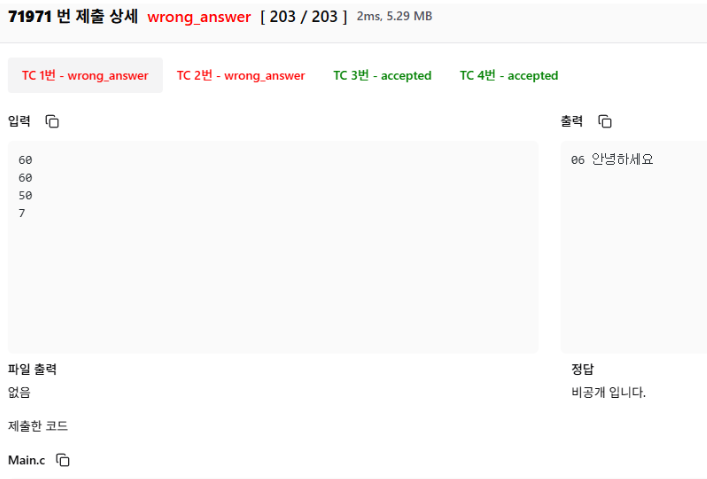Image resolution: width=707 pixels, height=479 pixels.
Task: Copy the 입력 test input
Action: (52, 121)
